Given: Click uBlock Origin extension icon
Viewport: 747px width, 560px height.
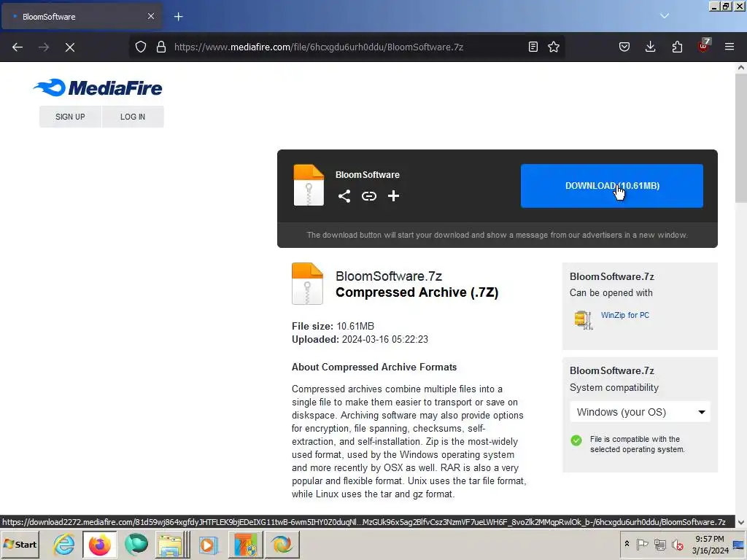Looking at the screenshot, I should 704,46.
